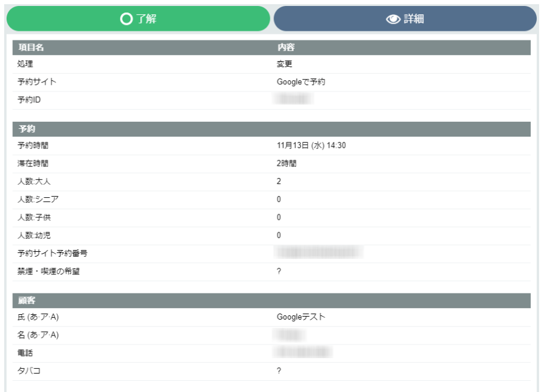Select the 項目名 column header
551x392 pixels.
coord(31,48)
